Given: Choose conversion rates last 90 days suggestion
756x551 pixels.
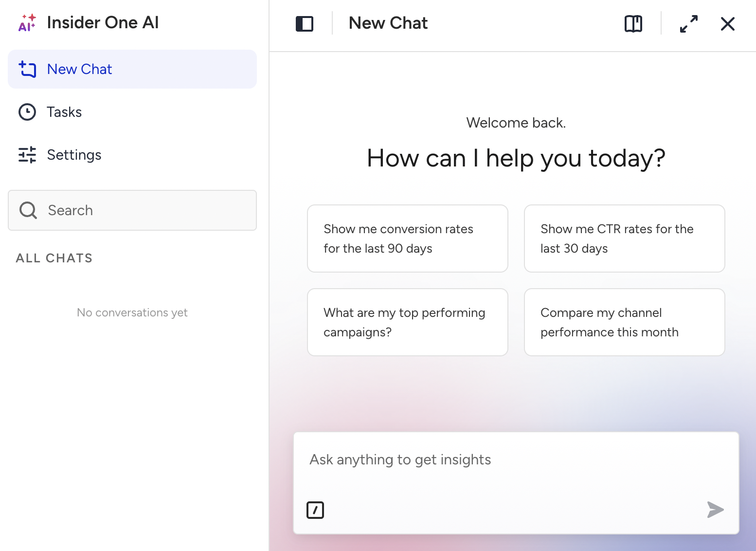Looking at the screenshot, I should pyautogui.click(x=408, y=239).
